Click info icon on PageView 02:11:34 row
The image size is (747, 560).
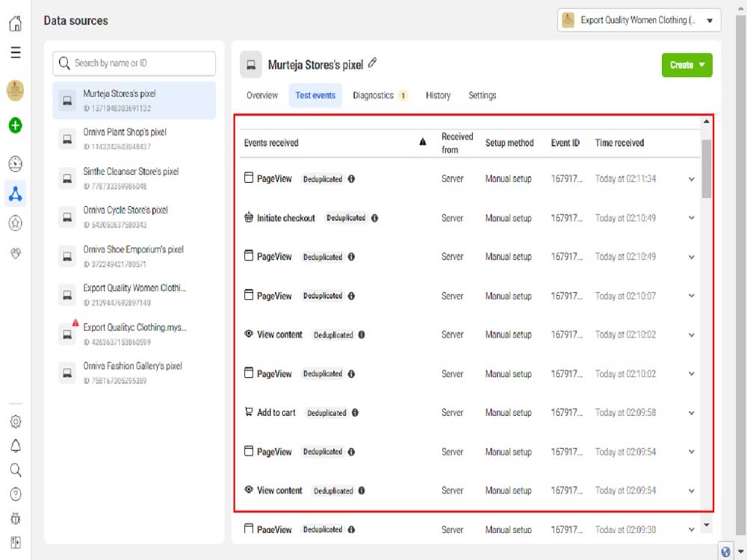[x=351, y=179]
